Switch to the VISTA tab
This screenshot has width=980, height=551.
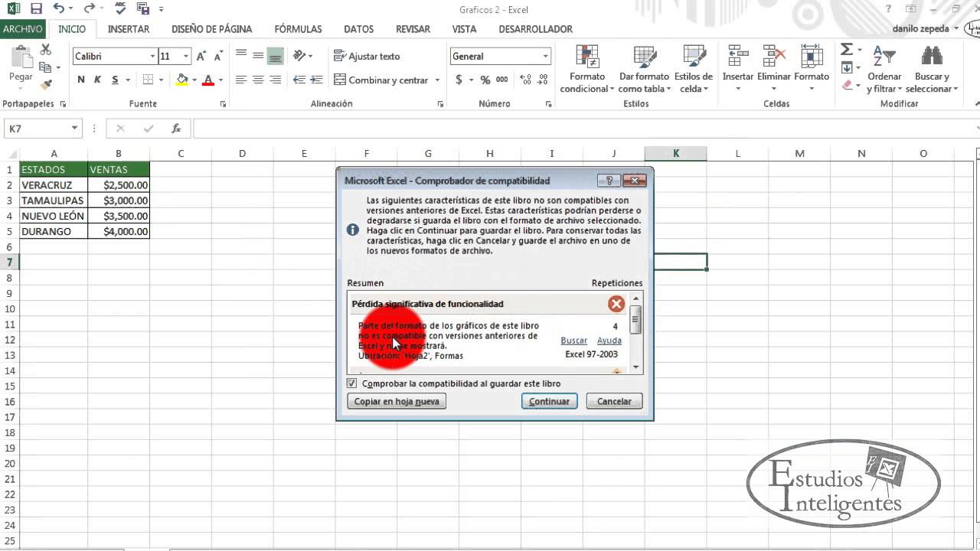click(464, 29)
